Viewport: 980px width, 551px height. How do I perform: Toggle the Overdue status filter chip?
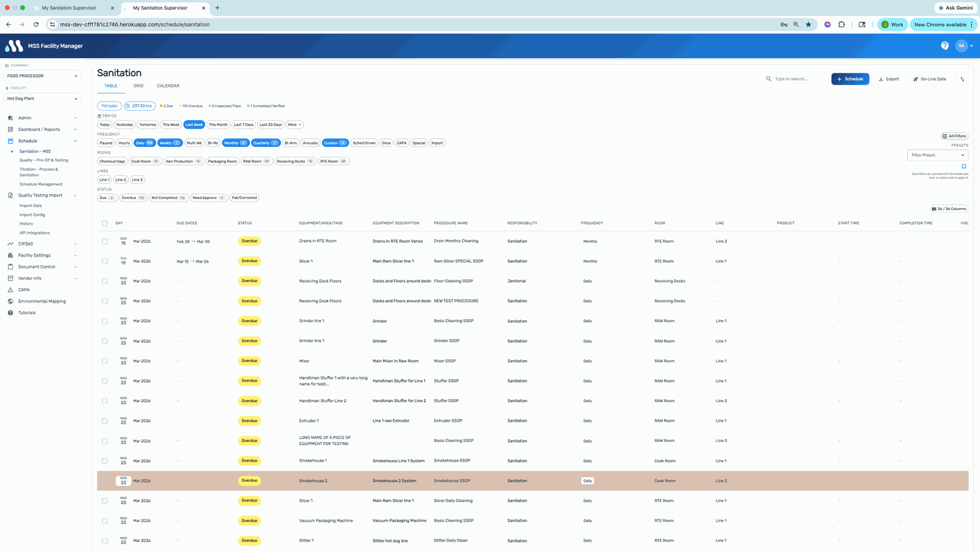[x=133, y=198]
